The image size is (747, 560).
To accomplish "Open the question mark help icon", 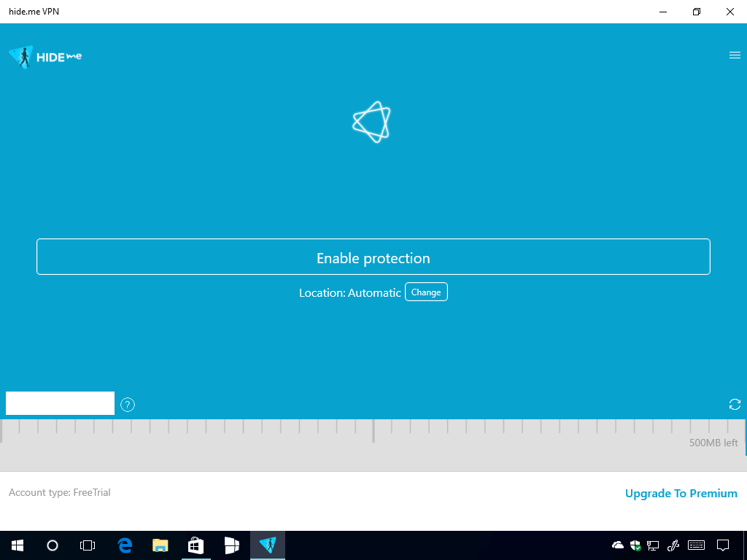I will pyautogui.click(x=127, y=405).
